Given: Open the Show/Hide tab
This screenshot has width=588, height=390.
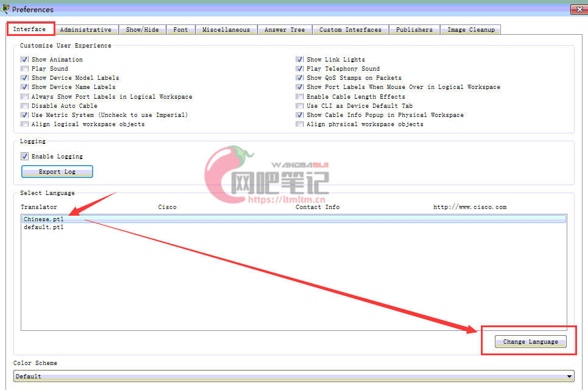Looking at the screenshot, I should click(x=142, y=30).
